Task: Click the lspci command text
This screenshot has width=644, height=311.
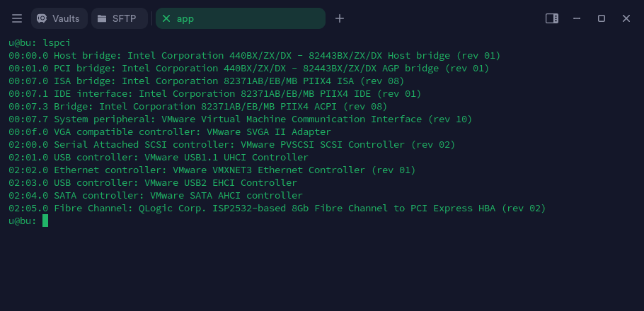Action: pyautogui.click(x=57, y=42)
